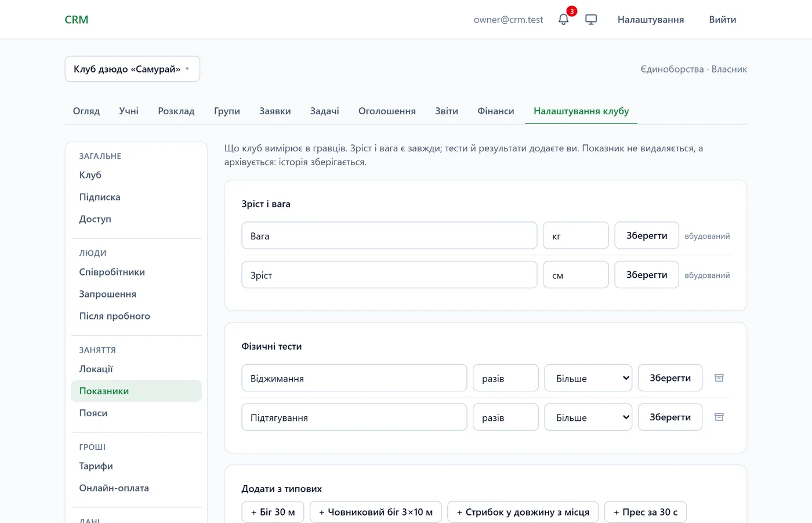Switch to the Заявки tab

coord(275,111)
